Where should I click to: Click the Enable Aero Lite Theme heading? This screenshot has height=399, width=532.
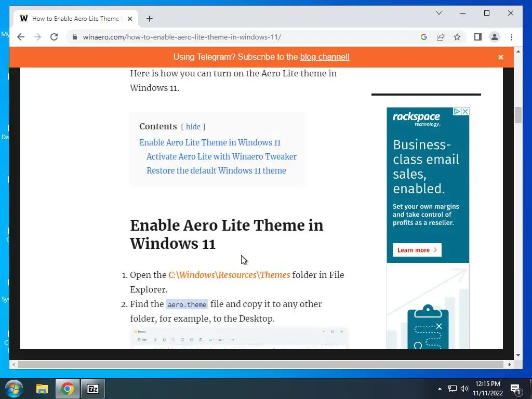tap(227, 234)
